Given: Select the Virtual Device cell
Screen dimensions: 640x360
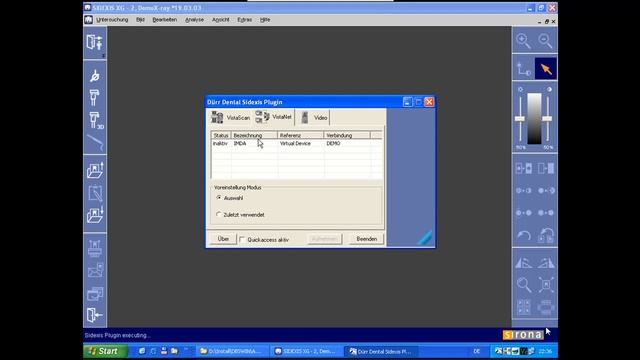Looking at the screenshot, I should pyautogui.click(x=295, y=144).
